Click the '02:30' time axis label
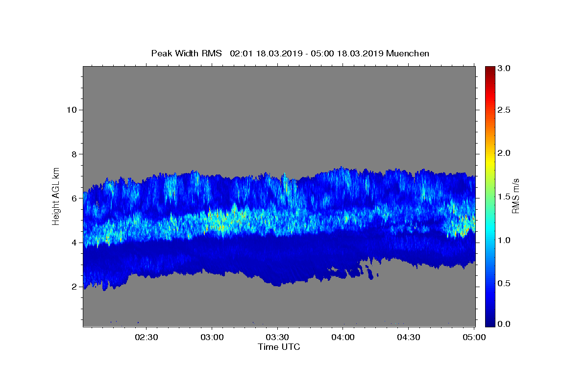 pyautogui.click(x=147, y=337)
